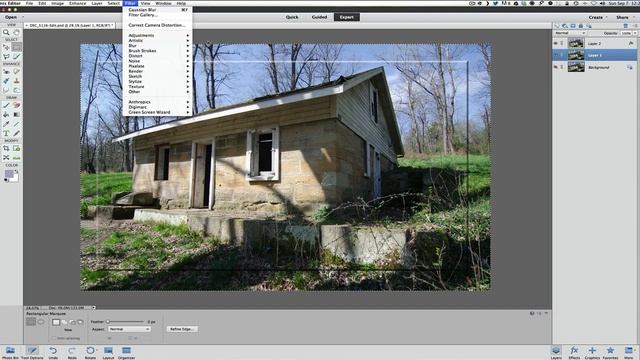Screen dimensions: 640x360
Task: Open the Enhance menu
Action: tap(78, 3)
